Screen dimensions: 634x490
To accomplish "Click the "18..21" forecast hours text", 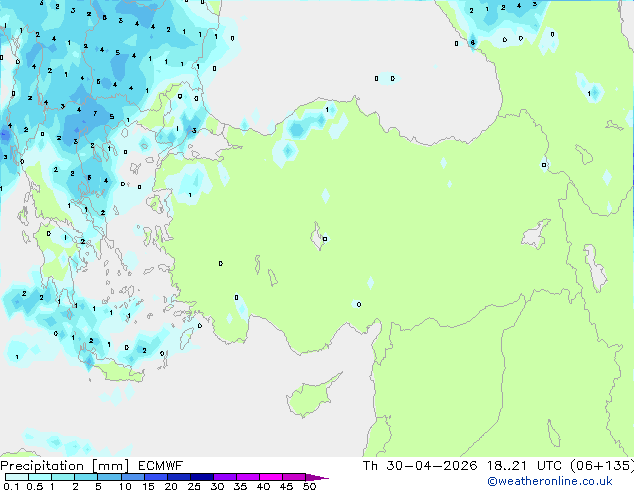I will coord(507,466).
